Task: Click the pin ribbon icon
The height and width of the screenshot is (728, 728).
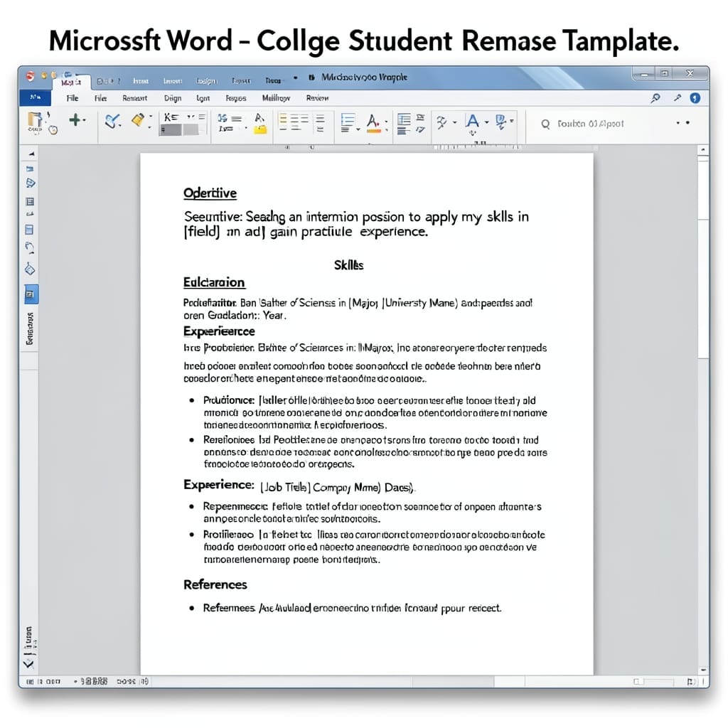Action: [678, 97]
